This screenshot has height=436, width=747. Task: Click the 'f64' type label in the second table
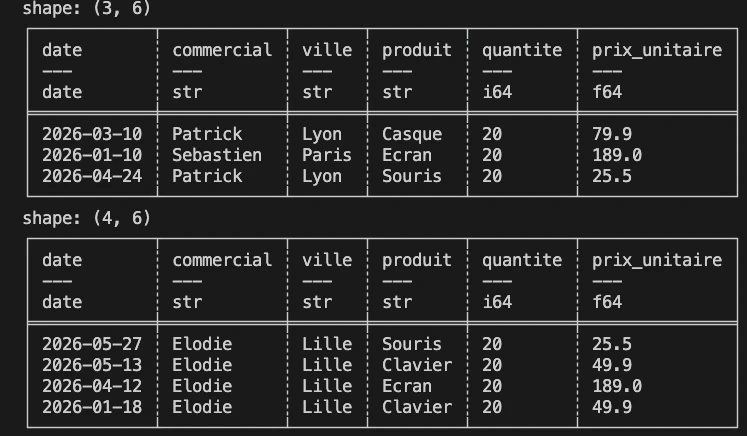(607, 302)
